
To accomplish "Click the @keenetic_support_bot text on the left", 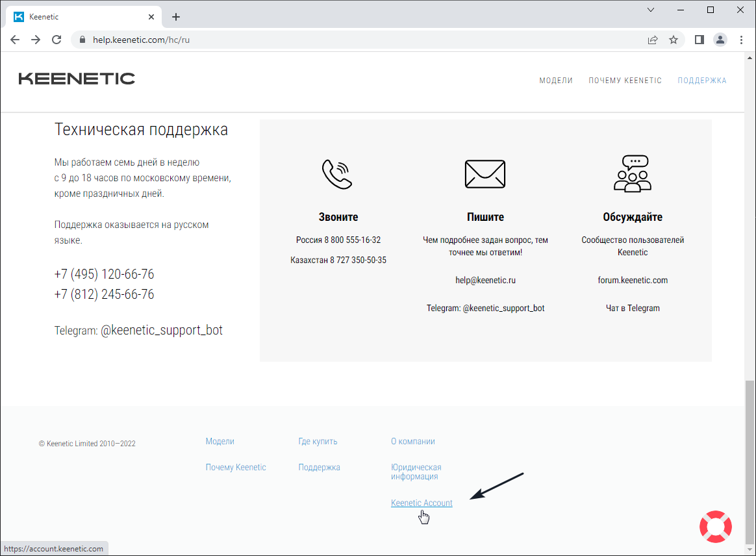I will point(162,331).
